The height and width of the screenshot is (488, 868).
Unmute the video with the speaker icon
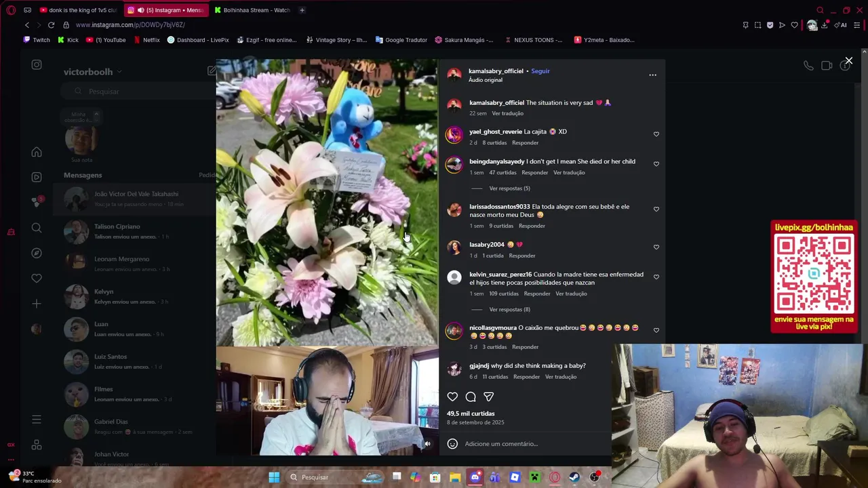click(x=427, y=444)
